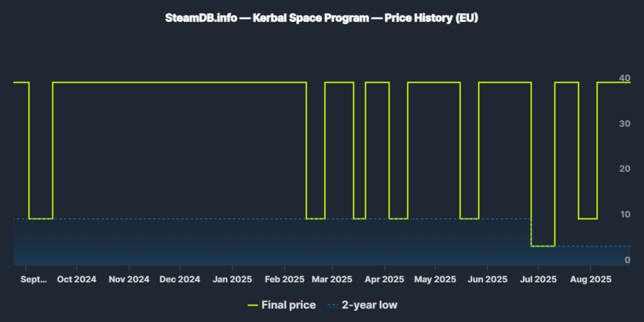Viewport: 644px width, 322px height.
Task: Click the green Final price legend line marker
Action: coord(253,305)
